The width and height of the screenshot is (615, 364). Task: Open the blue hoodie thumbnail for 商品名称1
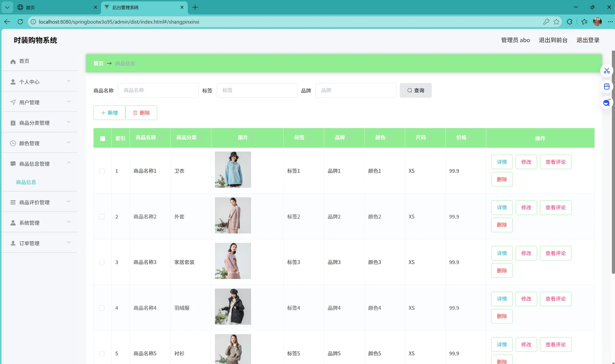[x=233, y=170]
